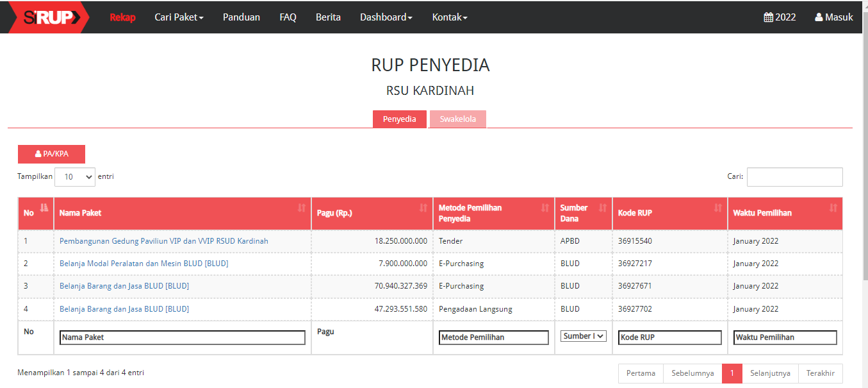Sort by No column sort icon
The height and width of the screenshot is (388, 868).
(44, 207)
